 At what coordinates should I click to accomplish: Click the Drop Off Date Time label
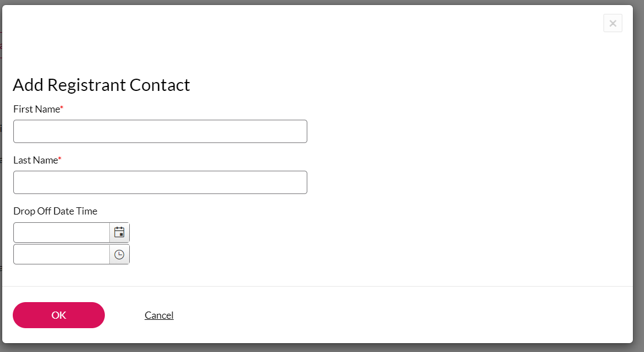[x=55, y=211]
